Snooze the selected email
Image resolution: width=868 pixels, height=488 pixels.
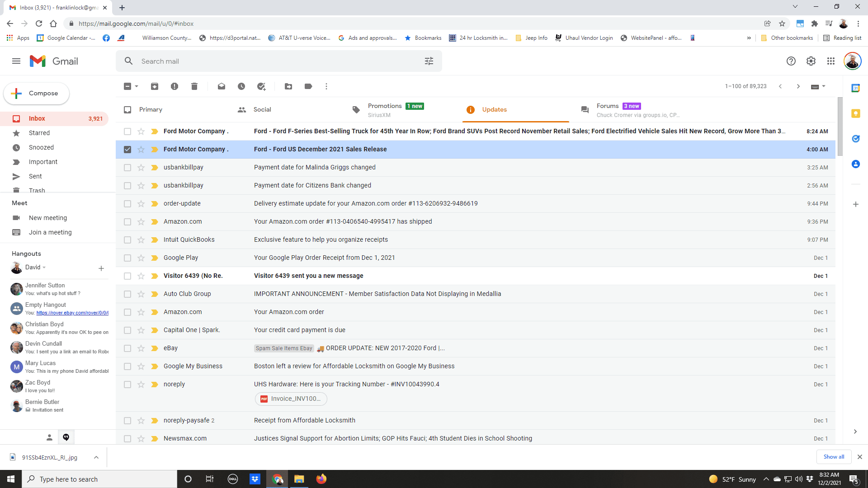pos(241,86)
